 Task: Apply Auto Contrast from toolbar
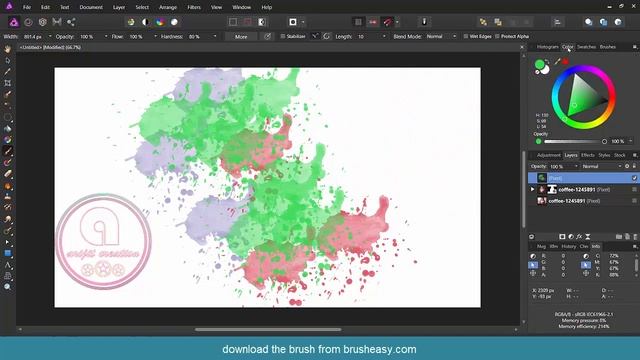(x=146, y=22)
